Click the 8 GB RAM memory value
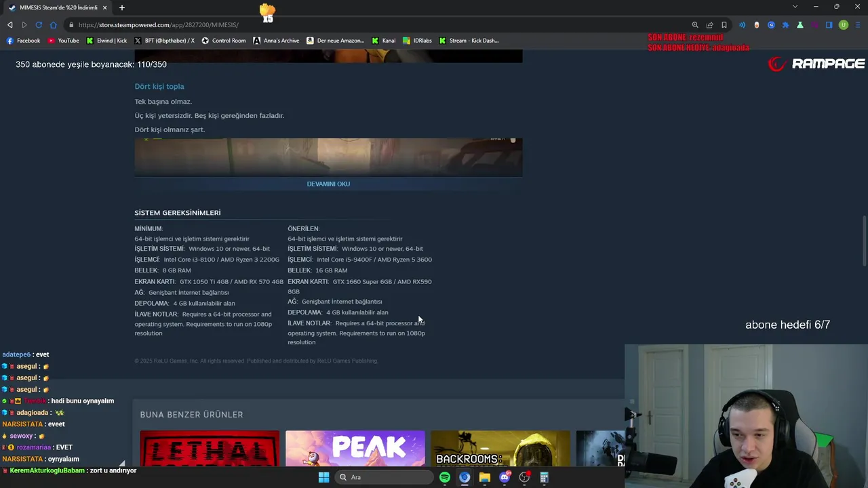The width and height of the screenshot is (868, 488). (176, 270)
